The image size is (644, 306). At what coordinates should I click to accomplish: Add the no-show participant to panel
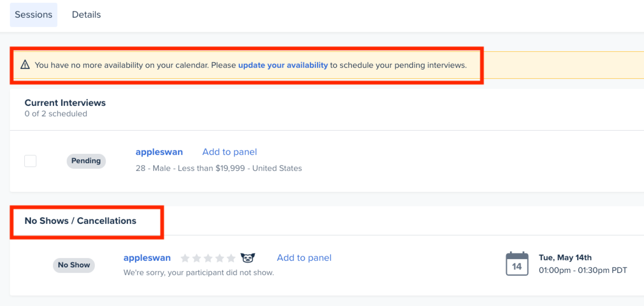click(x=304, y=258)
